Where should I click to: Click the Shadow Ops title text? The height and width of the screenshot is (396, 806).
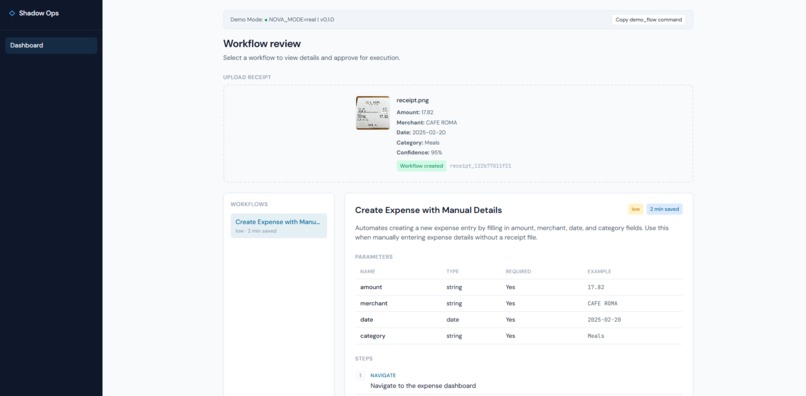click(39, 13)
